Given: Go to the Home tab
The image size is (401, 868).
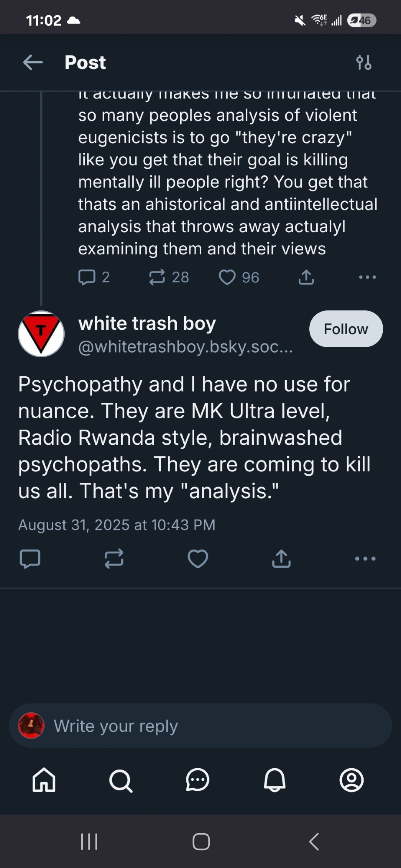Looking at the screenshot, I should tap(44, 780).
